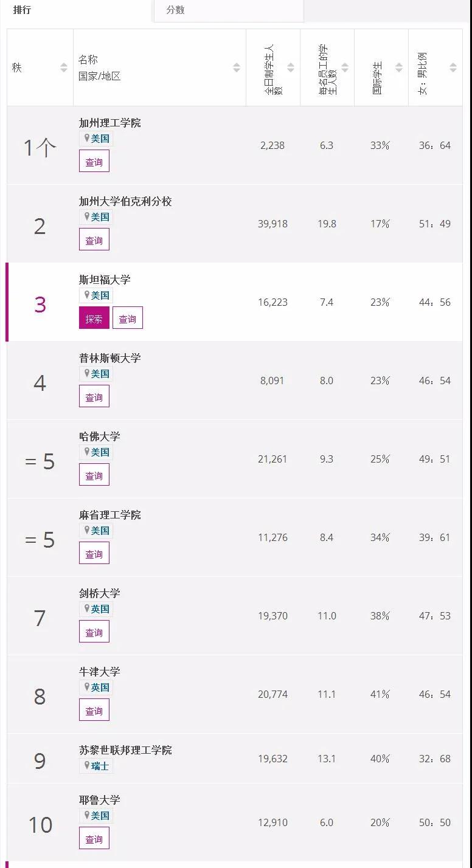The image size is (472, 868).
Task: Switch to the 分数 tab
Action: [x=176, y=10]
